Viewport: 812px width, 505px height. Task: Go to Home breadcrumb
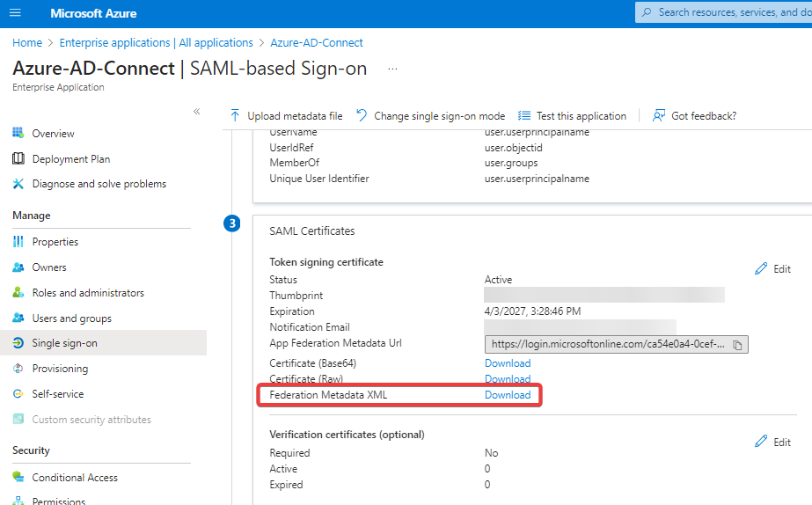[x=27, y=42]
